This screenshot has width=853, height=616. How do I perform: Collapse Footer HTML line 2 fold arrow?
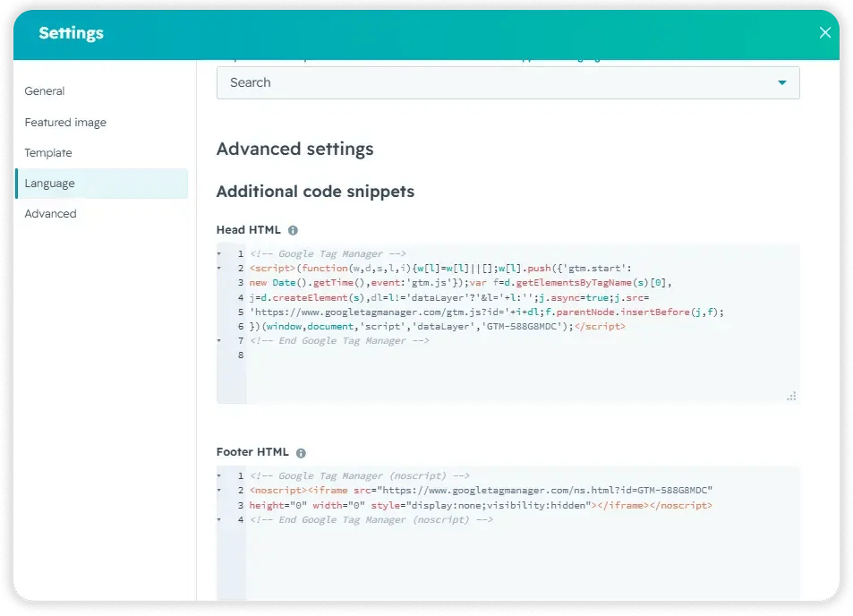tap(219, 491)
